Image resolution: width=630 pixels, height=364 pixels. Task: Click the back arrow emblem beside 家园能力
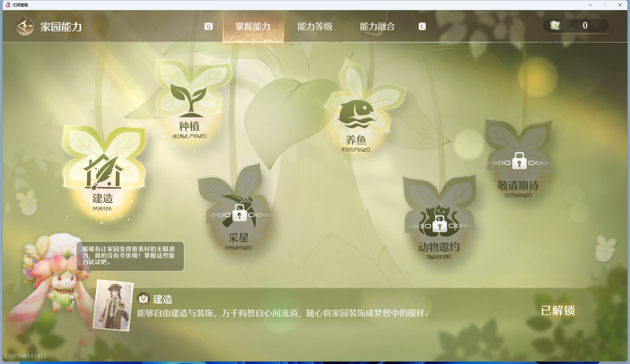(25, 26)
